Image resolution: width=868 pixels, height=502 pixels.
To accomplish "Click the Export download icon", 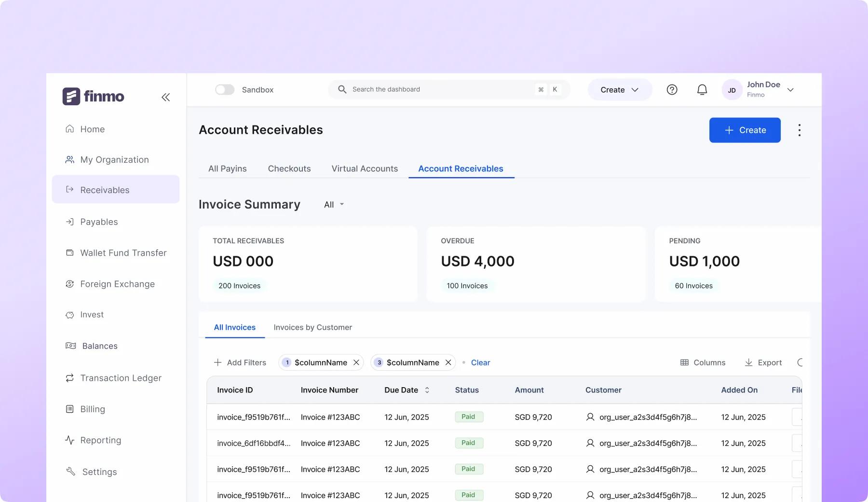I will click(748, 363).
